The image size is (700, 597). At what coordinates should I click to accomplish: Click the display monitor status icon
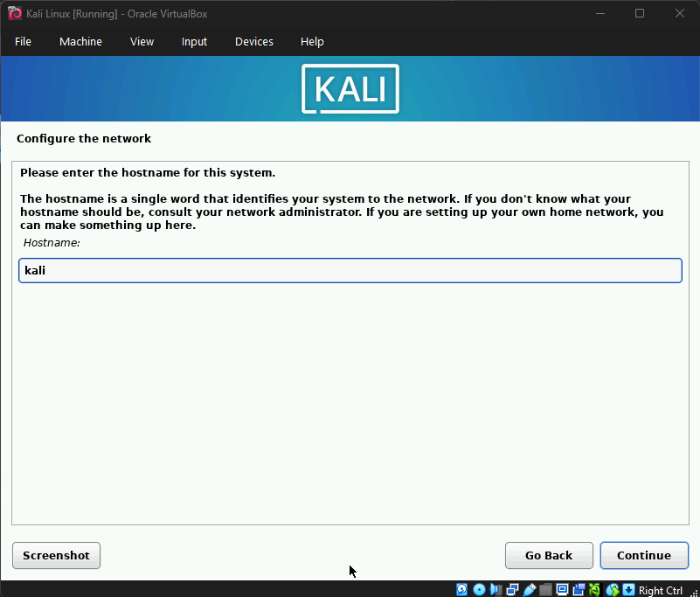[x=563, y=590]
